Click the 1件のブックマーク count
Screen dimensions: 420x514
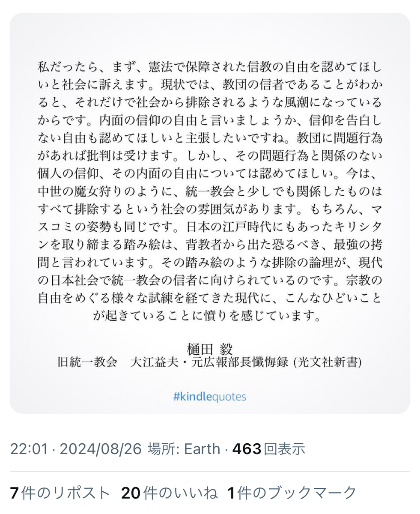click(292, 493)
